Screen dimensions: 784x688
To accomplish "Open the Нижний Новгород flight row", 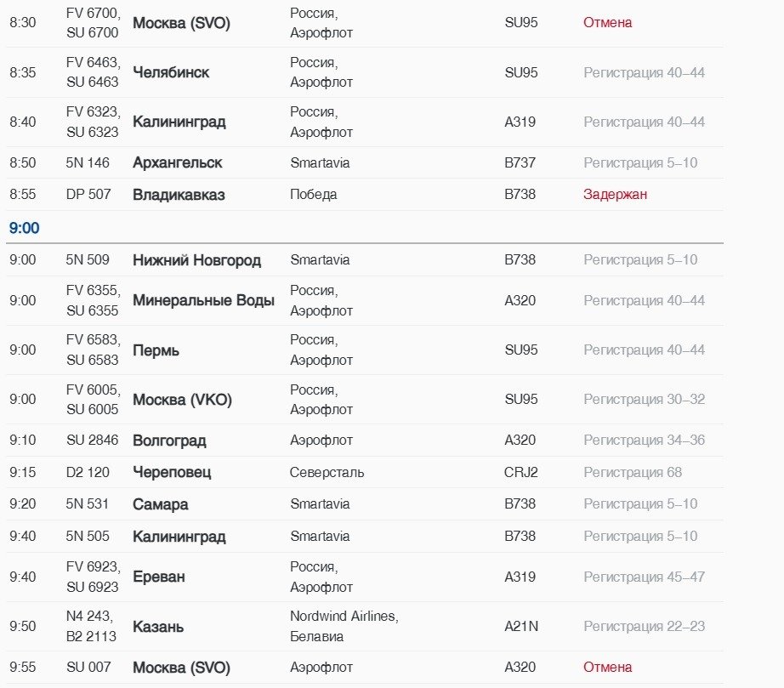I will click(x=196, y=260).
